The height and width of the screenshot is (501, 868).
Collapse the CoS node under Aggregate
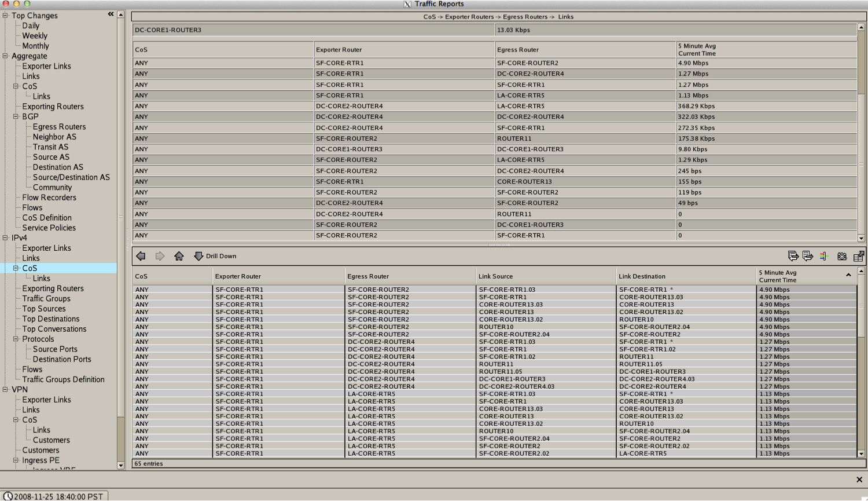(x=16, y=86)
